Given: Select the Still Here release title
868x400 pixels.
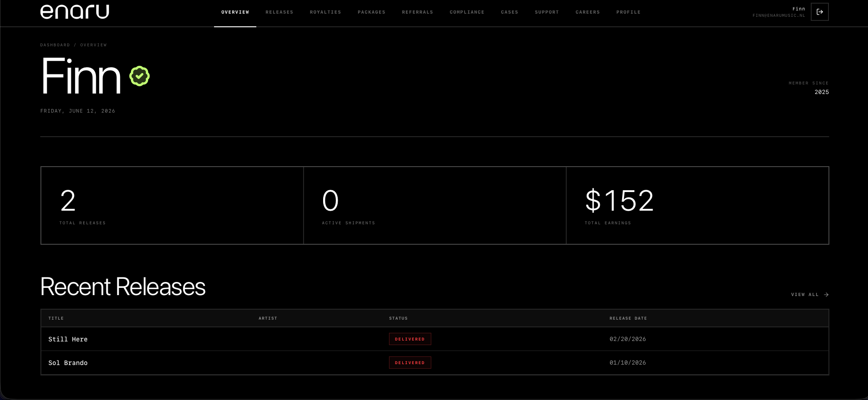Looking at the screenshot, I should pyautogui.click(x=68, y=339).
